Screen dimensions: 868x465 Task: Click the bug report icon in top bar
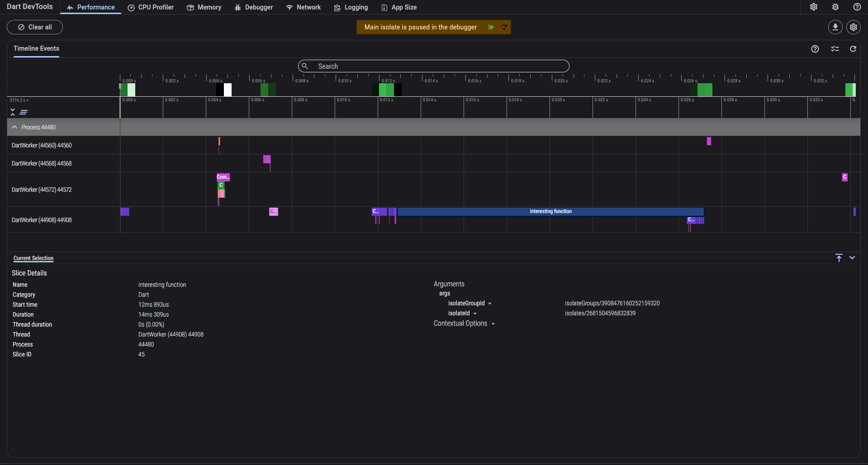tap(835, 7)
